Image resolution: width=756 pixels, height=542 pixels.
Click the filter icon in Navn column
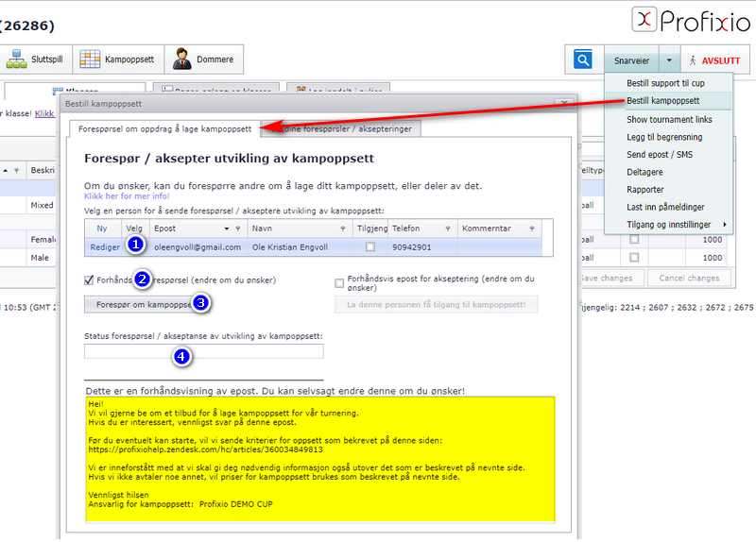343,229
